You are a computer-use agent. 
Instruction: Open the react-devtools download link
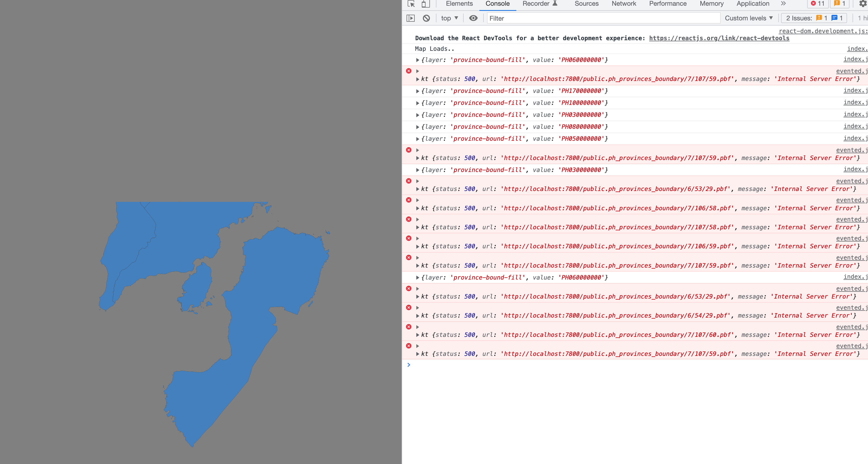click(x=719, y=38)
